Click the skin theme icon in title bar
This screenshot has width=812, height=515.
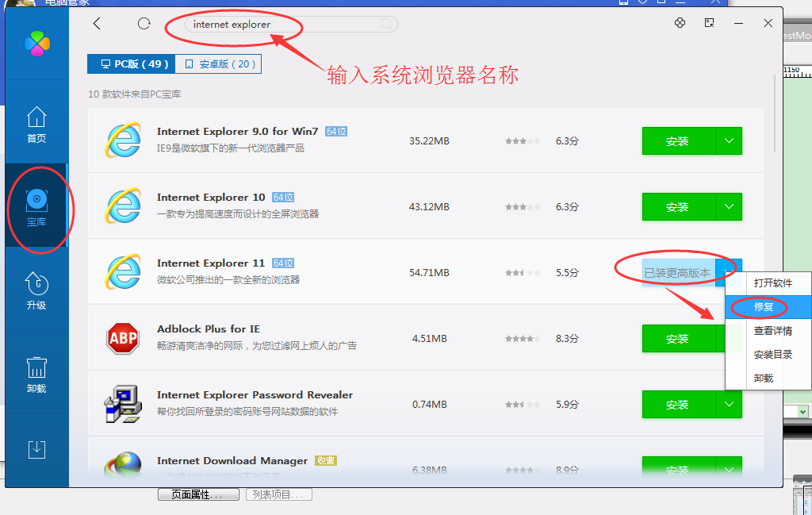pos(680,24)
